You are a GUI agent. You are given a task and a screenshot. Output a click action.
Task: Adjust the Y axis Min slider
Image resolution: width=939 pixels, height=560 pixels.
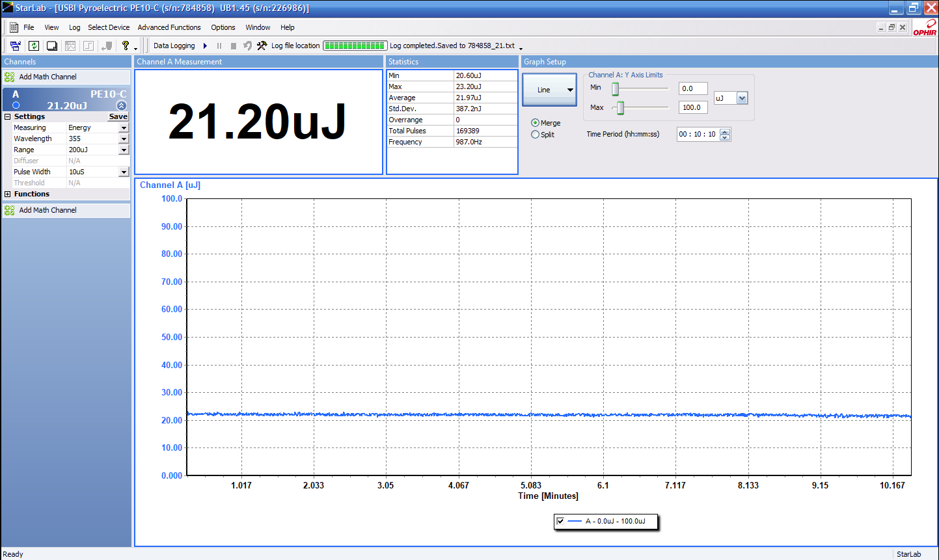[615, 89]
